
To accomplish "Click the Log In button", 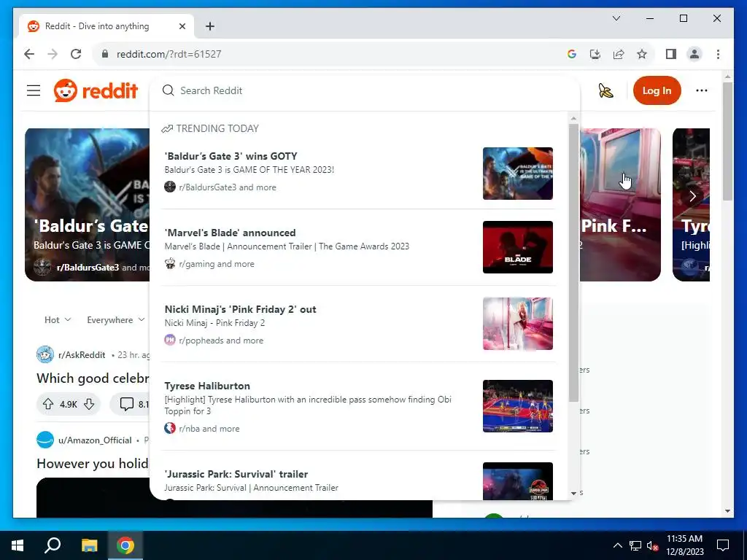I will point(657,90).
